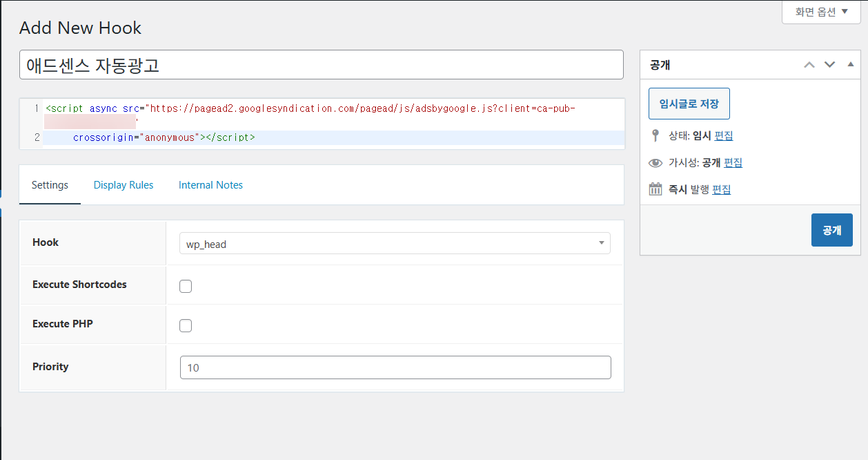Open the Hook dropdown showing wp_head
Image resolution: width=868 pixels, height=460 pixels.
click(395, 243)
